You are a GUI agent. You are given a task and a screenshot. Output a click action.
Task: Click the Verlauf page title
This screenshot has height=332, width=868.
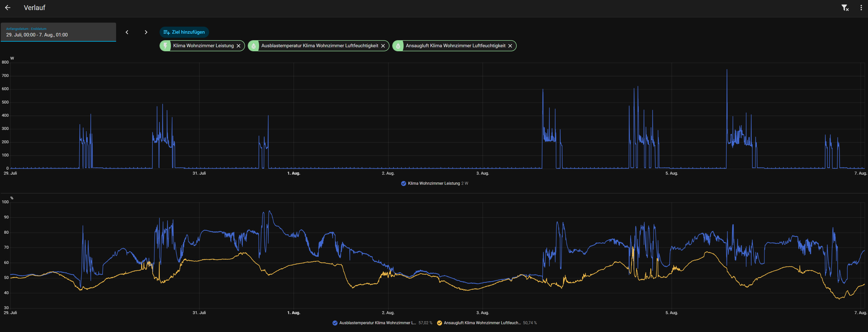click(x=34, y=8)
